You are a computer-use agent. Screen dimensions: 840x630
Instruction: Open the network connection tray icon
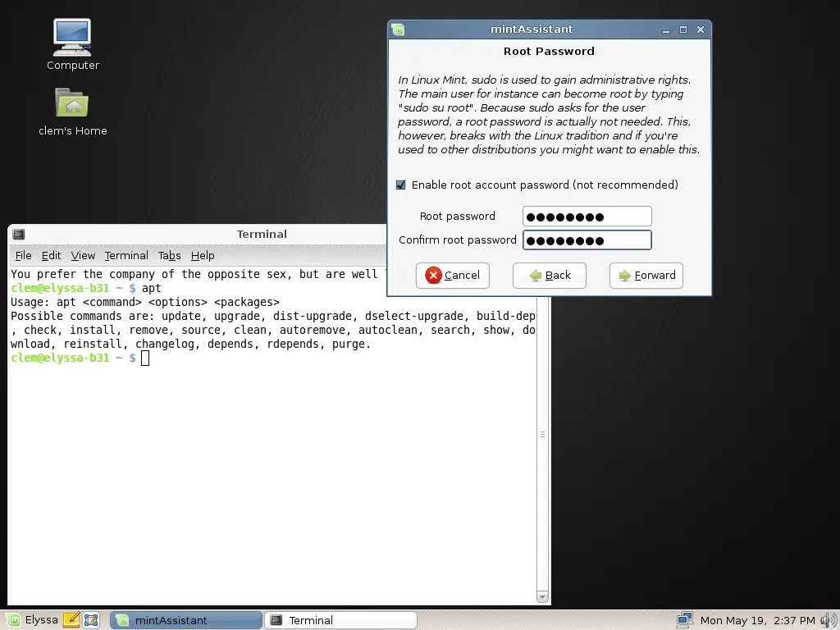[x=685, y=620]
